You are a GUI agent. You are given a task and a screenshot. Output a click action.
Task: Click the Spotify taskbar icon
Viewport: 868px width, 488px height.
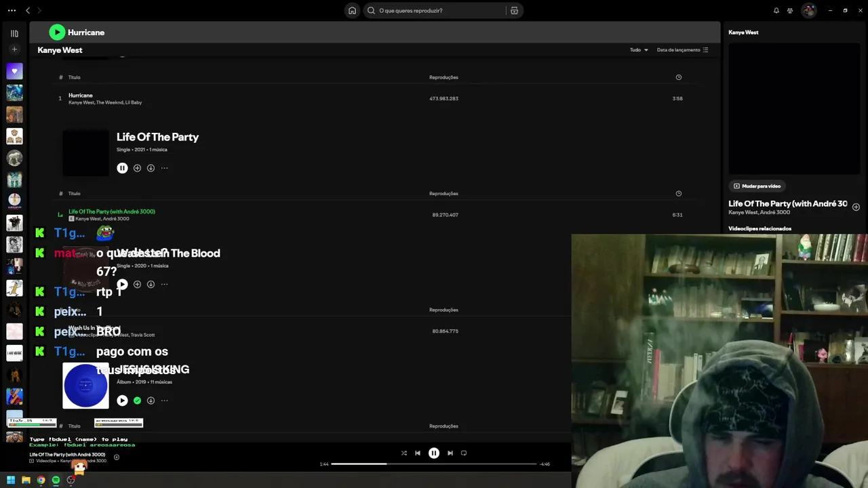tap(56, 480)
